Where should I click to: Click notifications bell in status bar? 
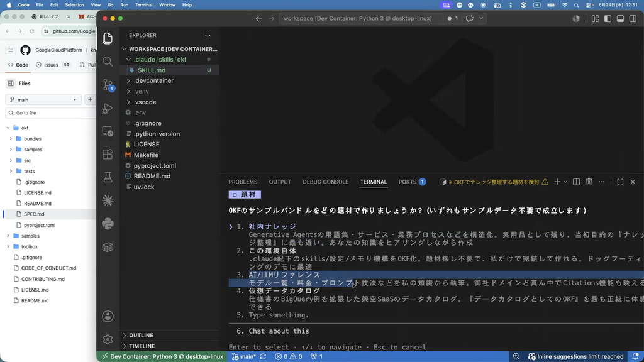click(x=635, y=357)
